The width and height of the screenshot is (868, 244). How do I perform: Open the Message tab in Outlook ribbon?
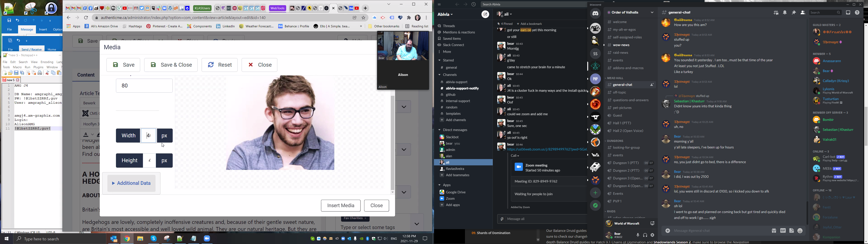(27, 30)
